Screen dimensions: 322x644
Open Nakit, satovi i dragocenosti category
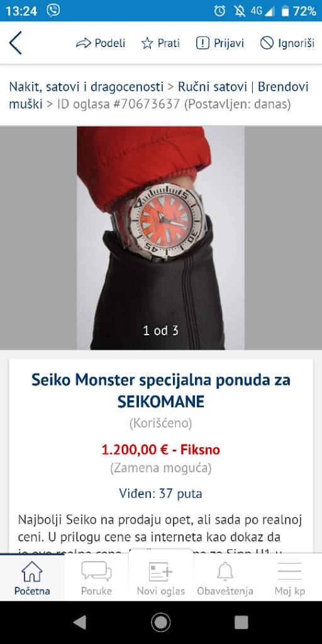[x=86, y=87]
